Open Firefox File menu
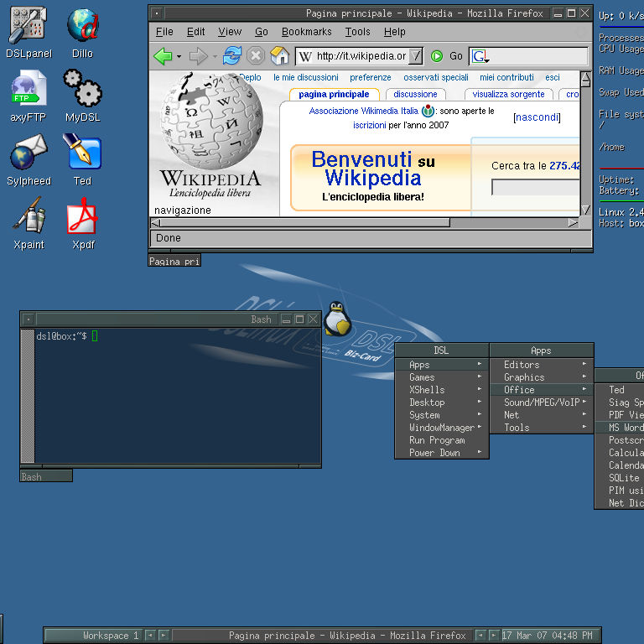 point(164,32)
